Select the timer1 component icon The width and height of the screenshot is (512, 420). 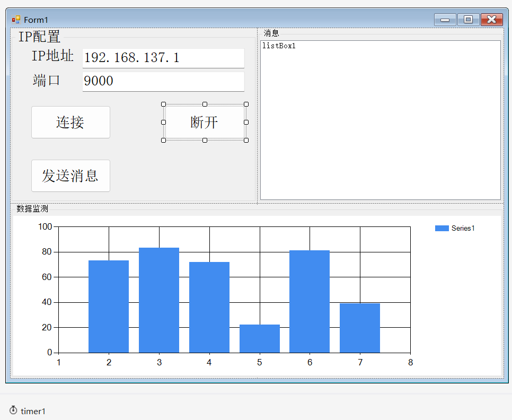pyautogui.click(x=13, y=410)
